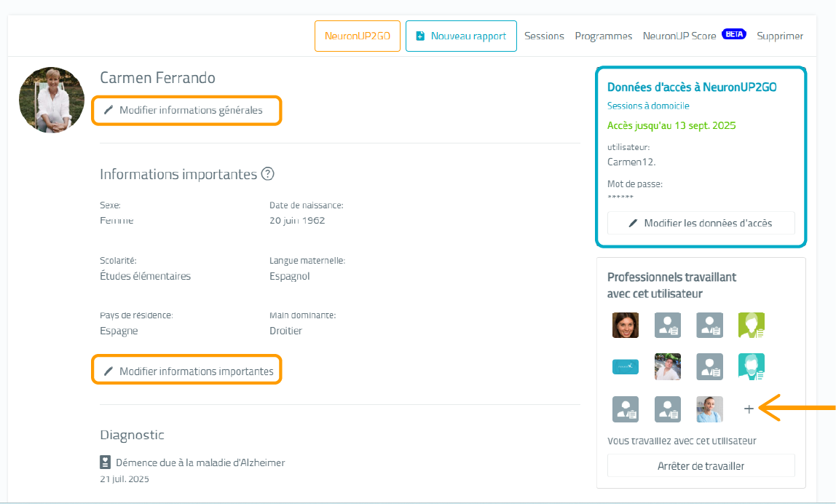Select the Carmen Ferrando name heading
This screenshot has height=504, width=836.
(x=158, y=78)
